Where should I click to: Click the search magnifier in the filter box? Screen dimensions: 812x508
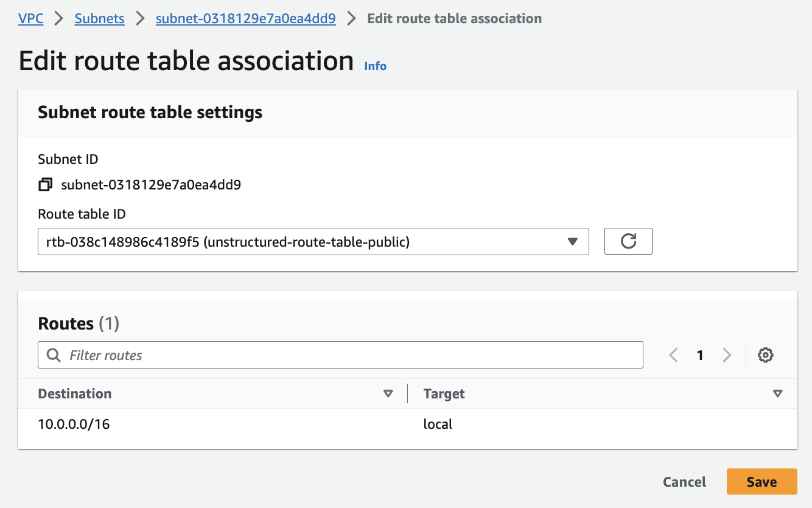(x=54, y=355)
